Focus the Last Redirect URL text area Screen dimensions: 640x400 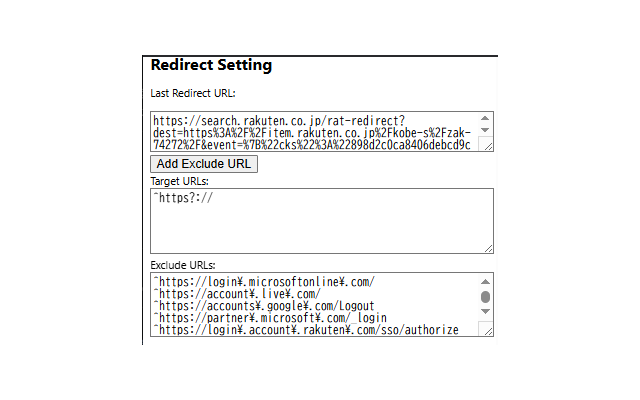tap(312, 131)
